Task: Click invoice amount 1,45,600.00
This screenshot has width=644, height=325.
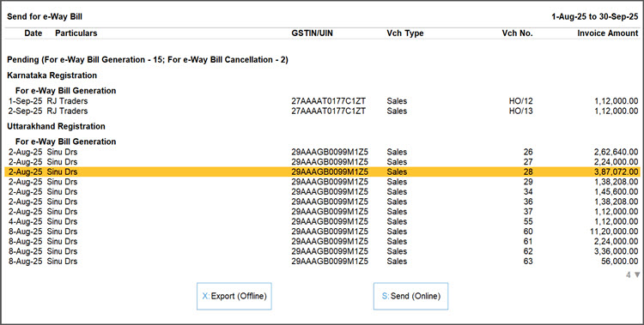Action: [616, 191]
